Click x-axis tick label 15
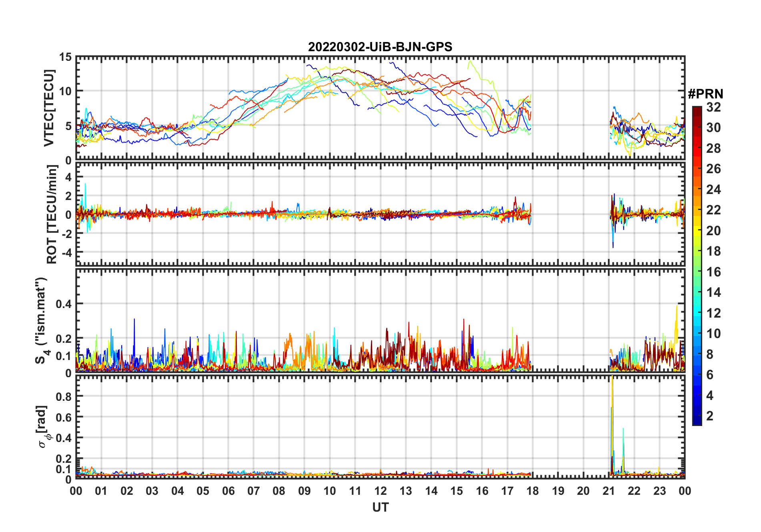The height and width of the screenshot is (532, 761). click(x=457, y=491)
